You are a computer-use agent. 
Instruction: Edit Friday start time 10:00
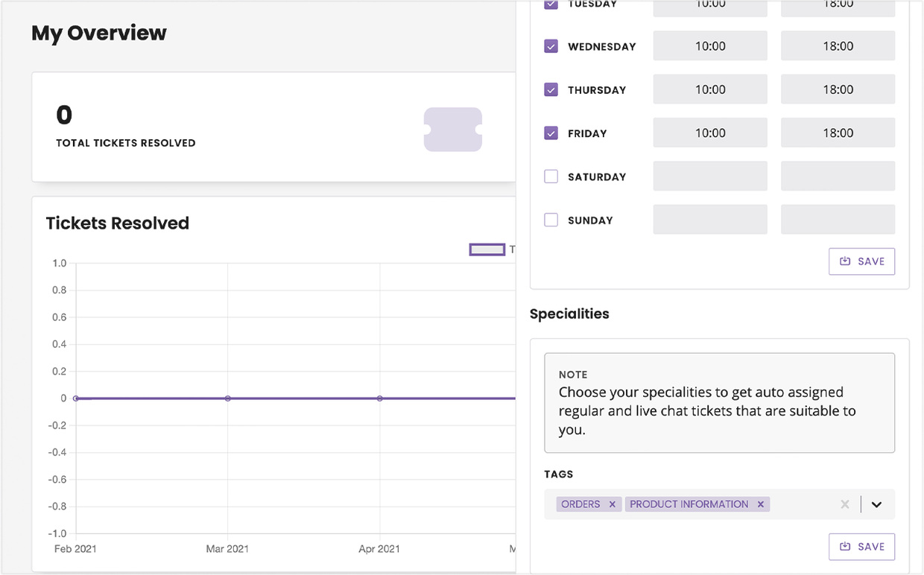[710, 133]
